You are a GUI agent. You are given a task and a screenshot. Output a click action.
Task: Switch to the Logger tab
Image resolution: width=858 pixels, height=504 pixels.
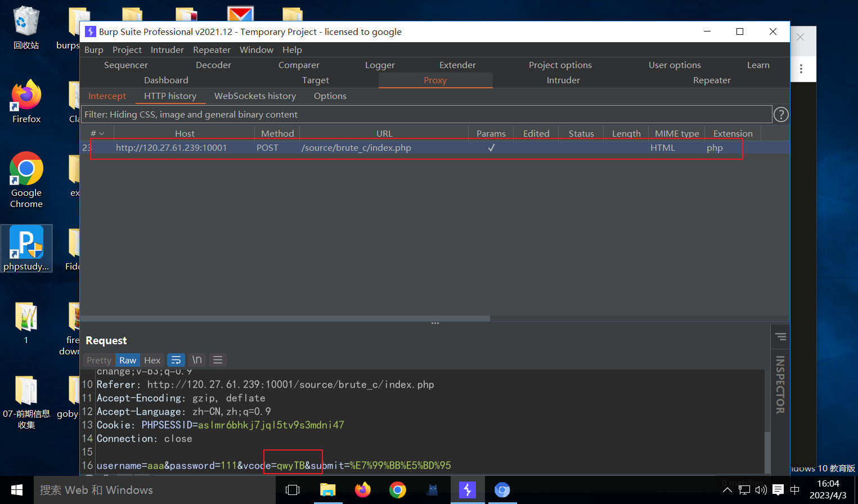click(380, 65)
